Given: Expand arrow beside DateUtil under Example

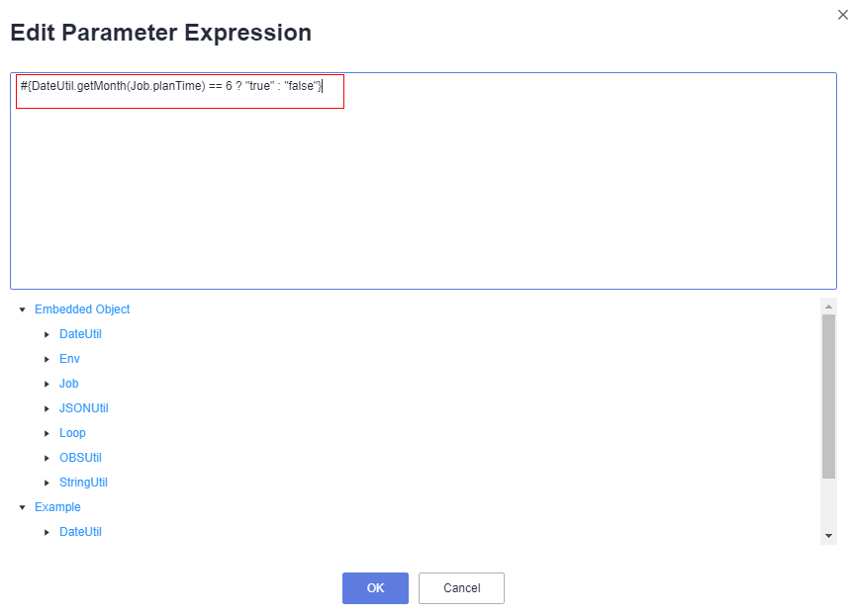Looking at the screenshot, I should point(47,532).
